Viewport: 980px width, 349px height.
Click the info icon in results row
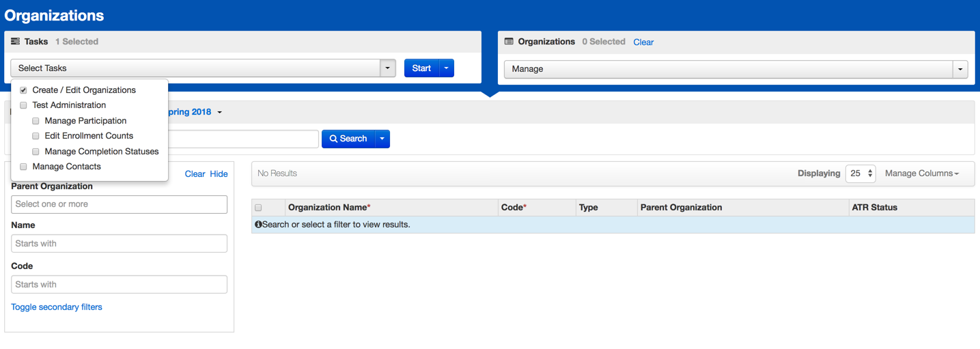258,225
